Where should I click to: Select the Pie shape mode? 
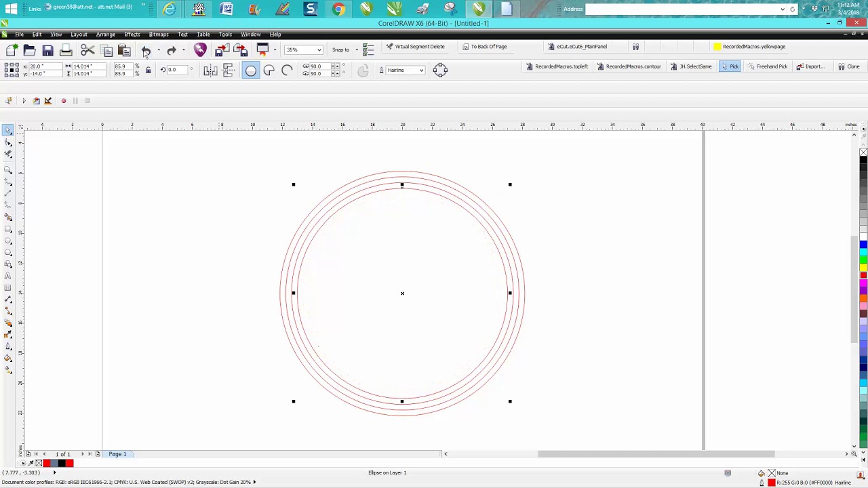tap(269, 70)
